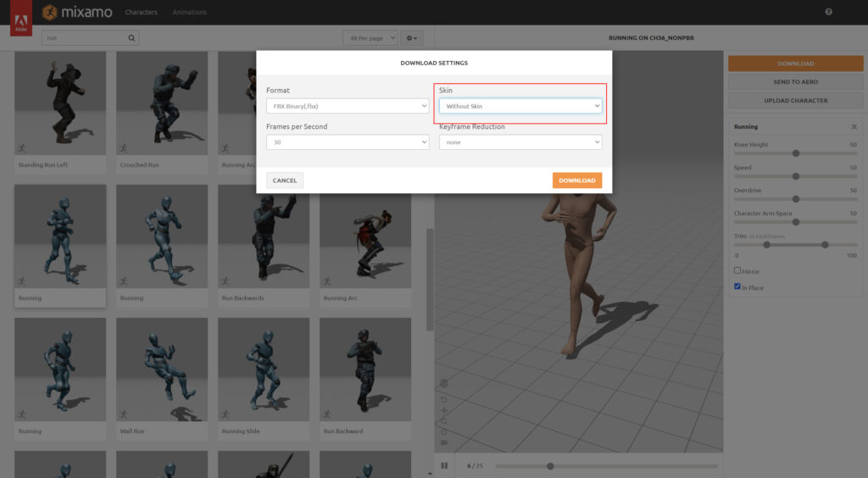Click the Knee Height slider handle
The image size is (868, 478).
(796, 153)
